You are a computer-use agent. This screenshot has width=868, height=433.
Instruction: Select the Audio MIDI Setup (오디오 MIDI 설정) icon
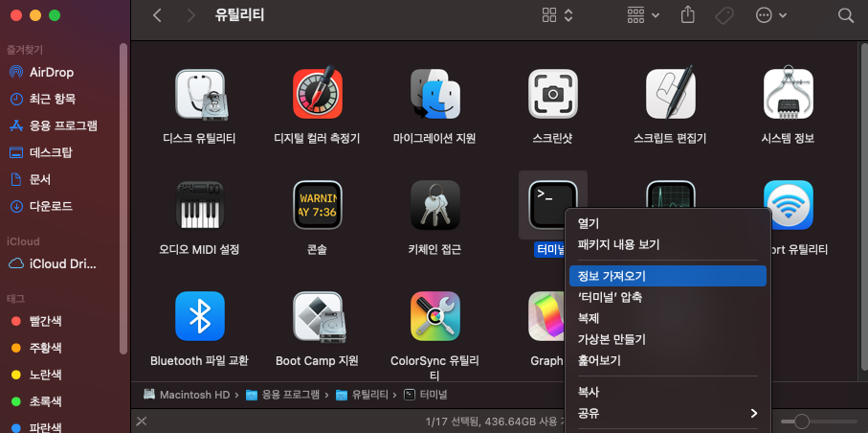200,205
